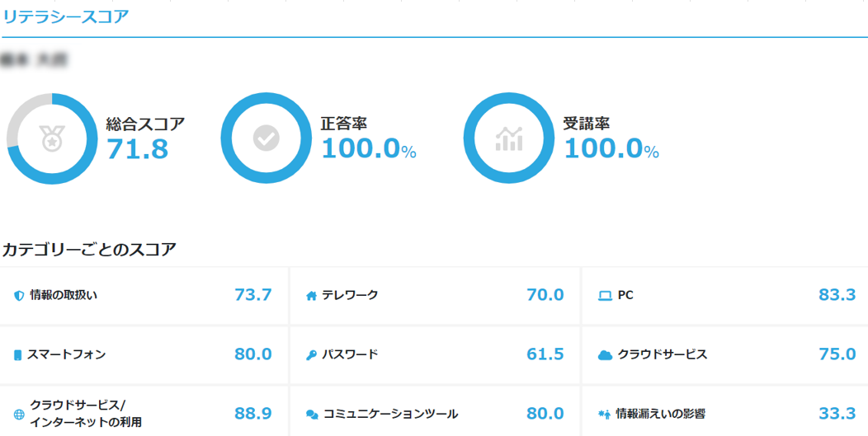Click the icon beside 情報漏えいの影響
868x436 pixels.
pyautogui.click(x=604, y=414)
